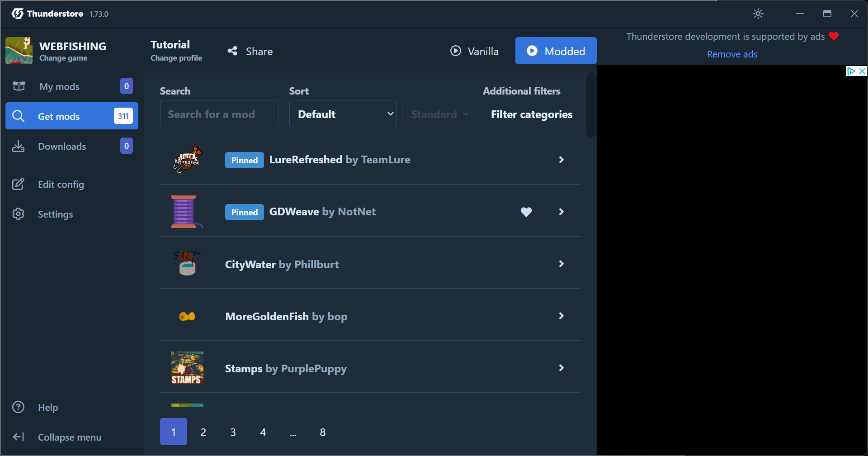
Task: Open Downloads page
Action: coord(72,146)
